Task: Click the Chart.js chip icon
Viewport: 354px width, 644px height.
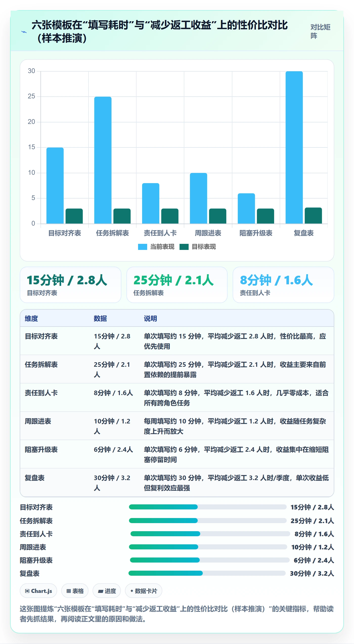Action: click(27, 591)
